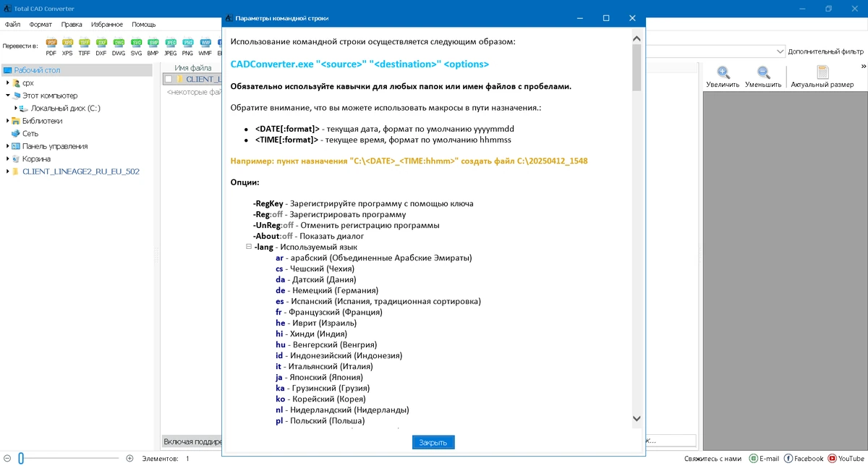The width and height of the screenshot is (868, 466).
Task: Select Локальный диск (C:) tree row
Action: click(x=65, y=108)
